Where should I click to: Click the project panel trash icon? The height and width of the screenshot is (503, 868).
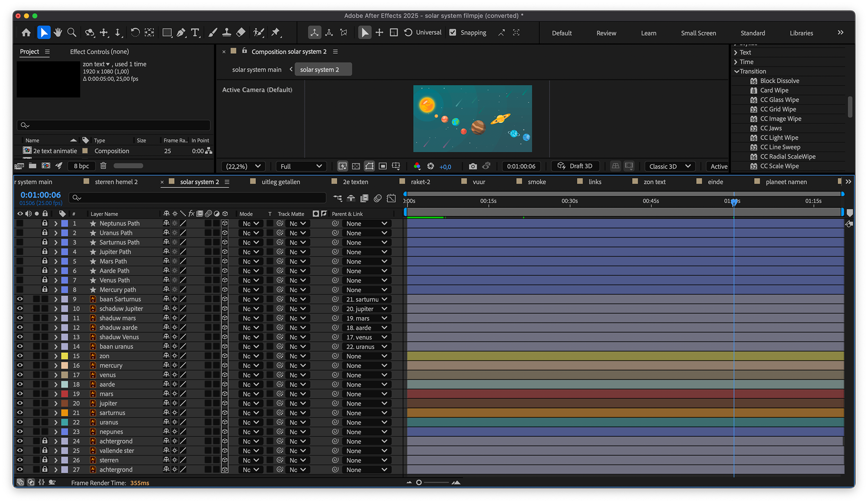pyautogui.click(x=103, y=166)
